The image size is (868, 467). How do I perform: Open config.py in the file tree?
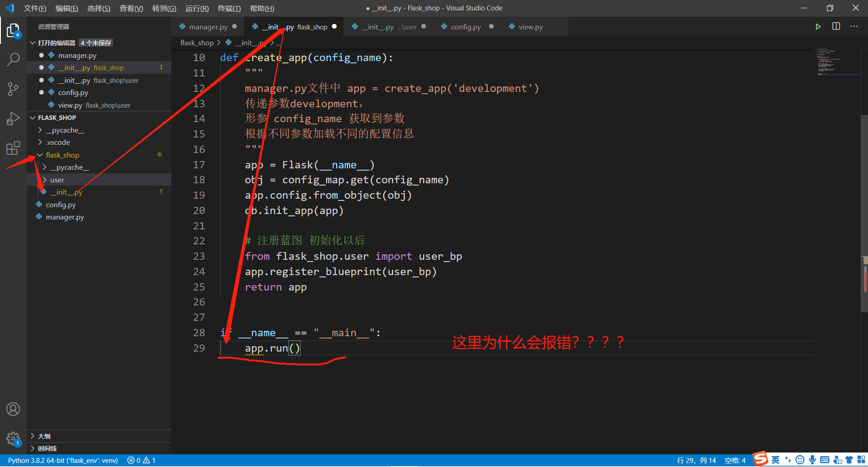[99, 205]
